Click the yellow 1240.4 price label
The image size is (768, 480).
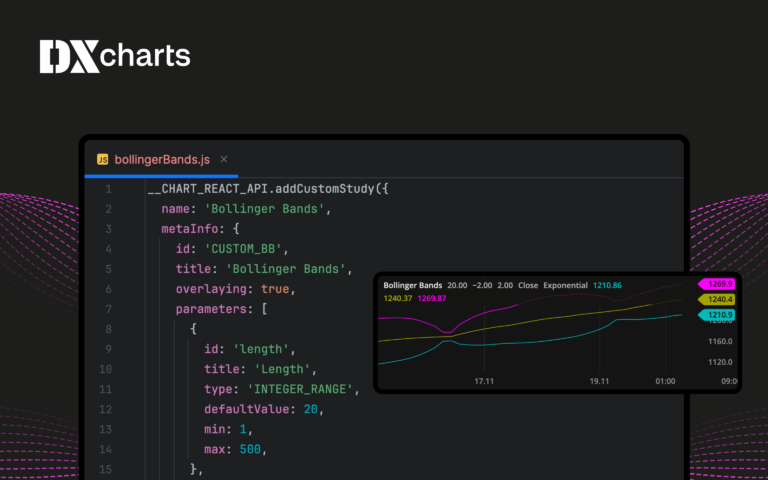716,299
